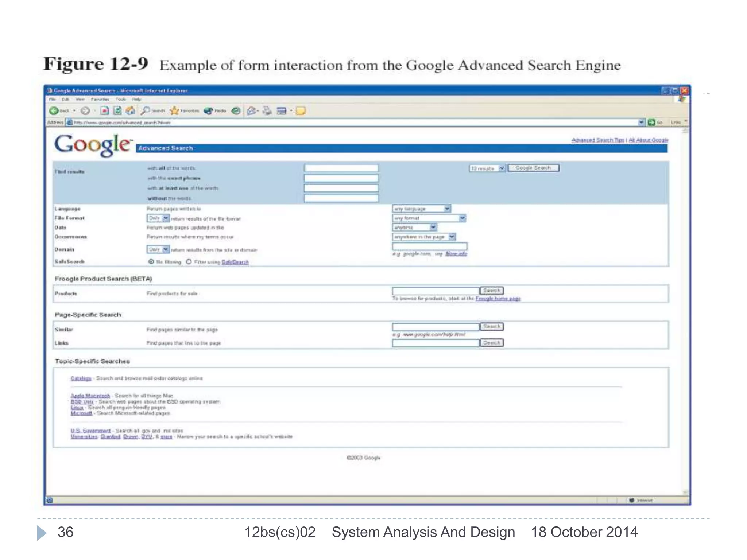Open the File menu
Image resolution: width=747 pixels, height=560 pixels.
click(x=52, y=99)
